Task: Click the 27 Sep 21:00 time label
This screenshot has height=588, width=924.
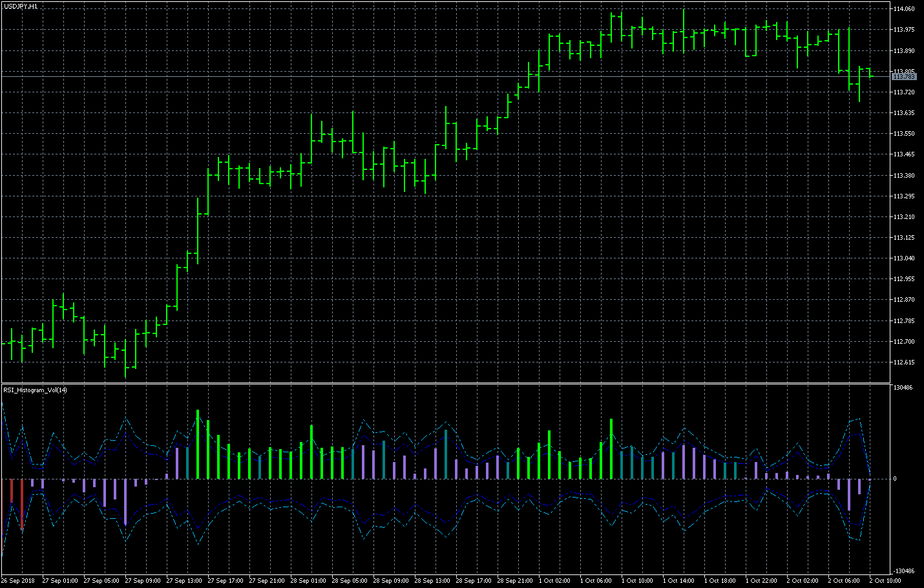Action: (x=267, y=581)
